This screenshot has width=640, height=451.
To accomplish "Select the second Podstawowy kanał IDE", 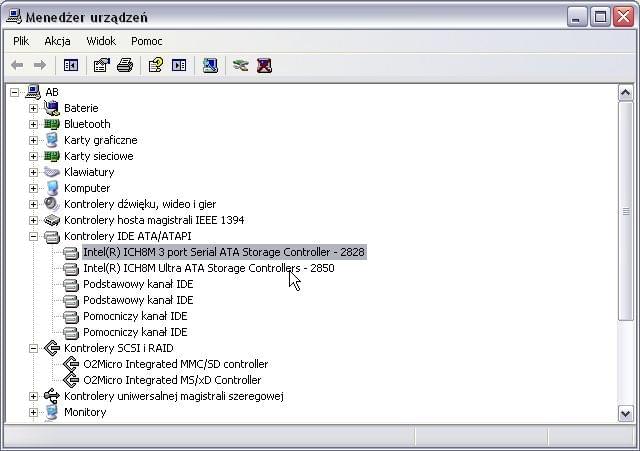I will [x=138, y=300].
